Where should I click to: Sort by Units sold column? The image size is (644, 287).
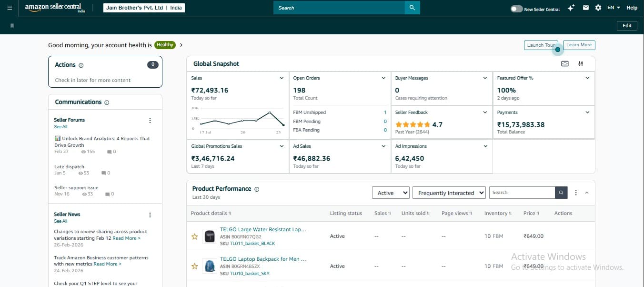point(415,214)
